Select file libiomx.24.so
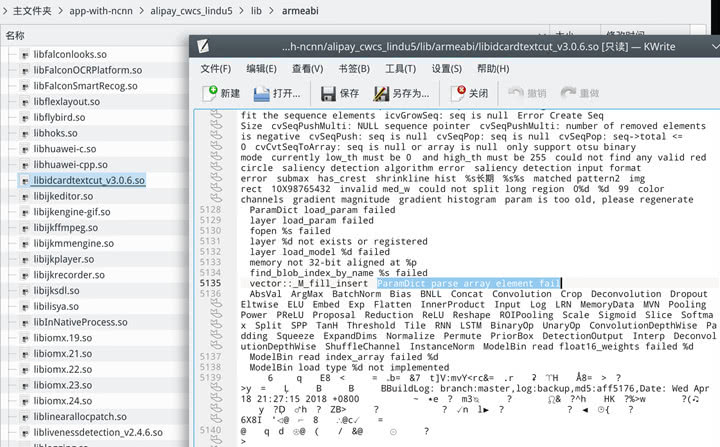The width and height of the screenshot is (720, 447). (x=62, y=401)
